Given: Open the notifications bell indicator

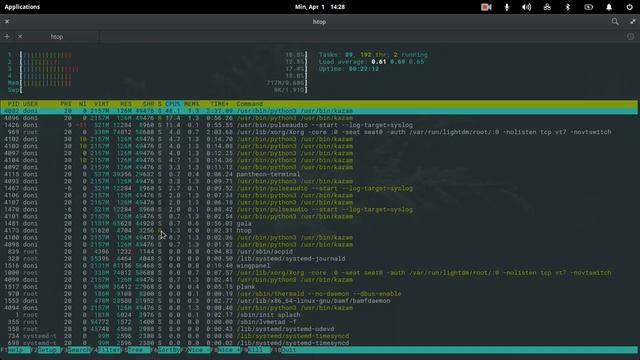Looking at the screenshot, I should click(609, 7).
